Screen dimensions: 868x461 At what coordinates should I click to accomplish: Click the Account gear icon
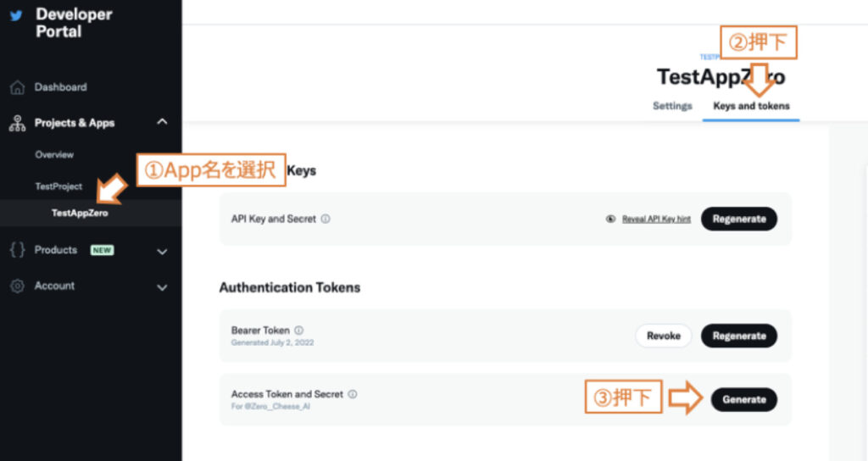tap(17, 286)
